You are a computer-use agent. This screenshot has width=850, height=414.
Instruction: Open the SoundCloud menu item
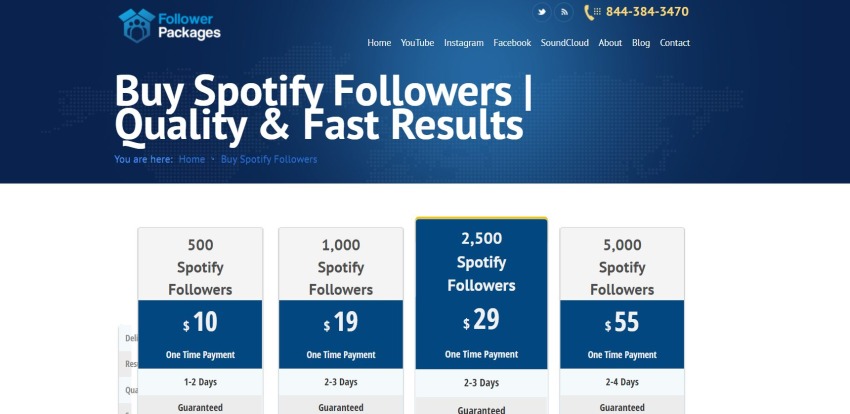point(564,43)
